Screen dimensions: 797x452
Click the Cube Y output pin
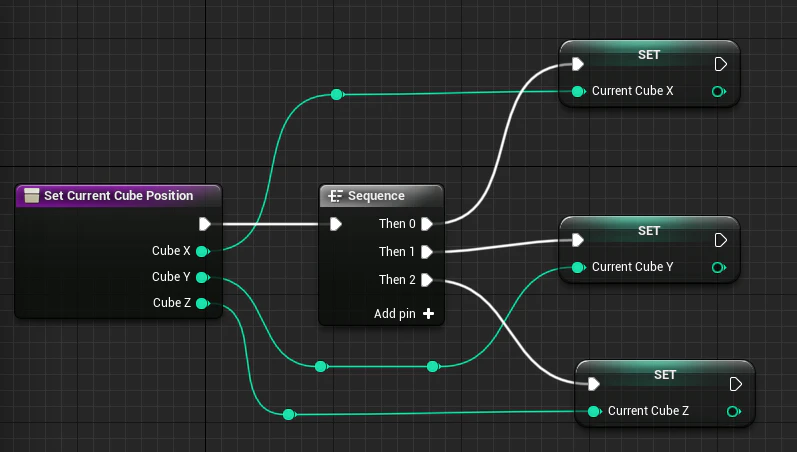tap(202, 277)
